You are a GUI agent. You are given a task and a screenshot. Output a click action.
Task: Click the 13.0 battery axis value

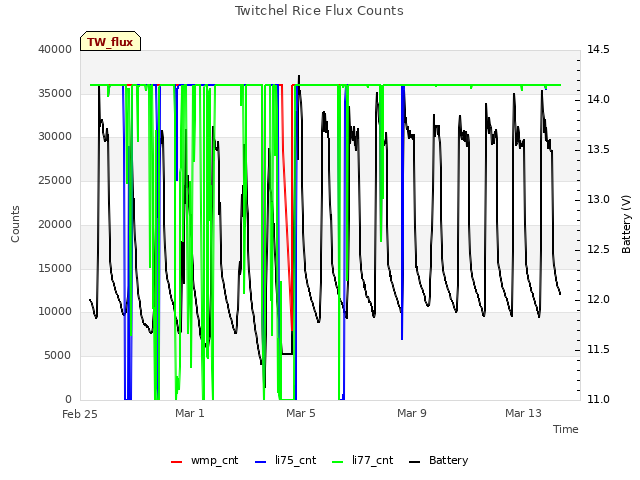(x=598, y=200)
